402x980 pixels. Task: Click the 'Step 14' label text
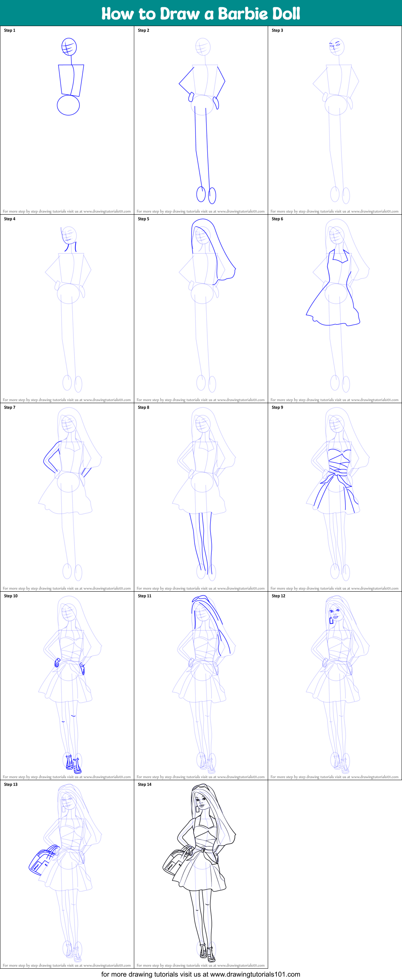point(145,784)
